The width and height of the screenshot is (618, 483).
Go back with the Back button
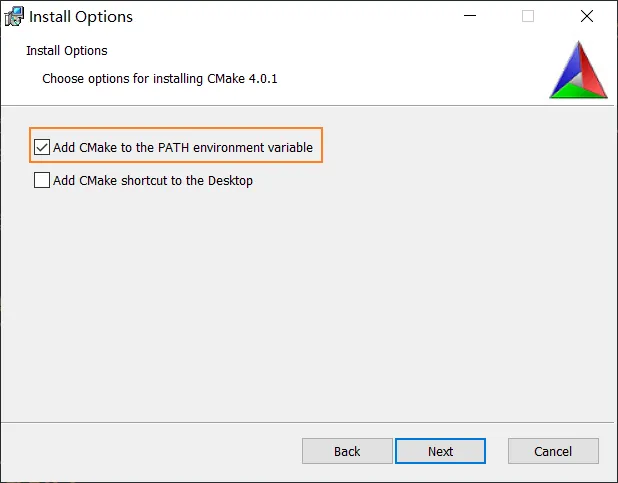(x=347, y=451)
